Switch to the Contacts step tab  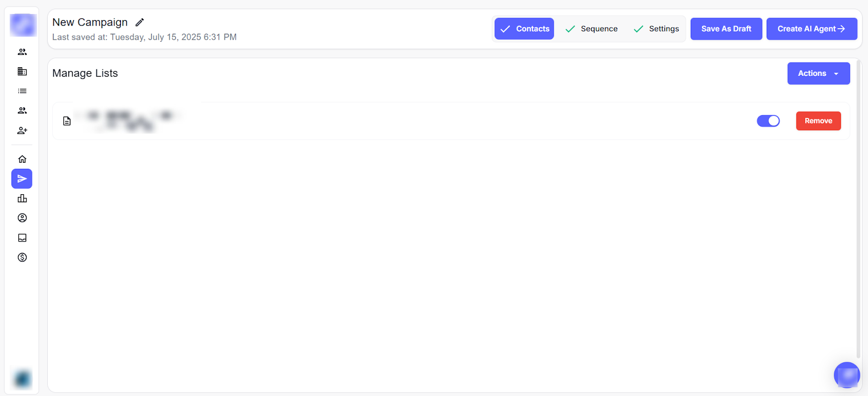[524, 29]
